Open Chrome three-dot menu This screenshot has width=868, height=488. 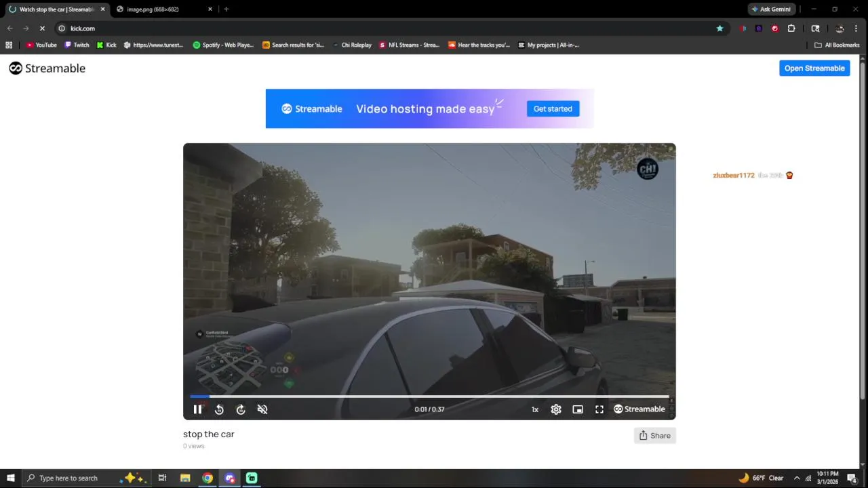[x=857, y=28]
